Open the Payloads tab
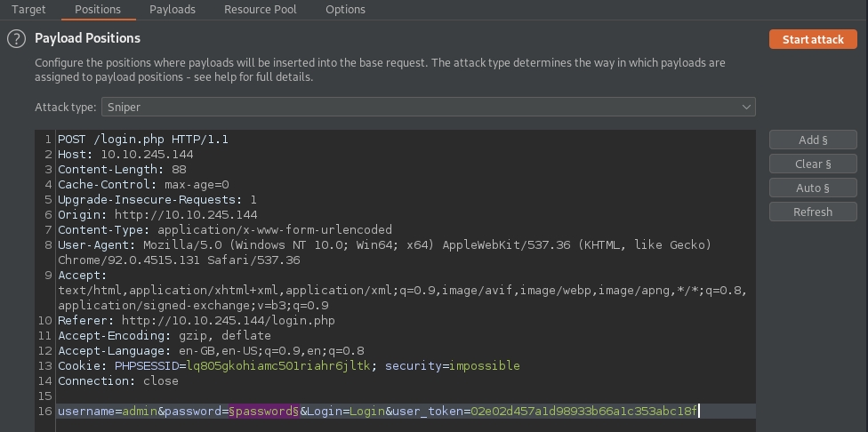868x432 pixels. tap(173, 10)
